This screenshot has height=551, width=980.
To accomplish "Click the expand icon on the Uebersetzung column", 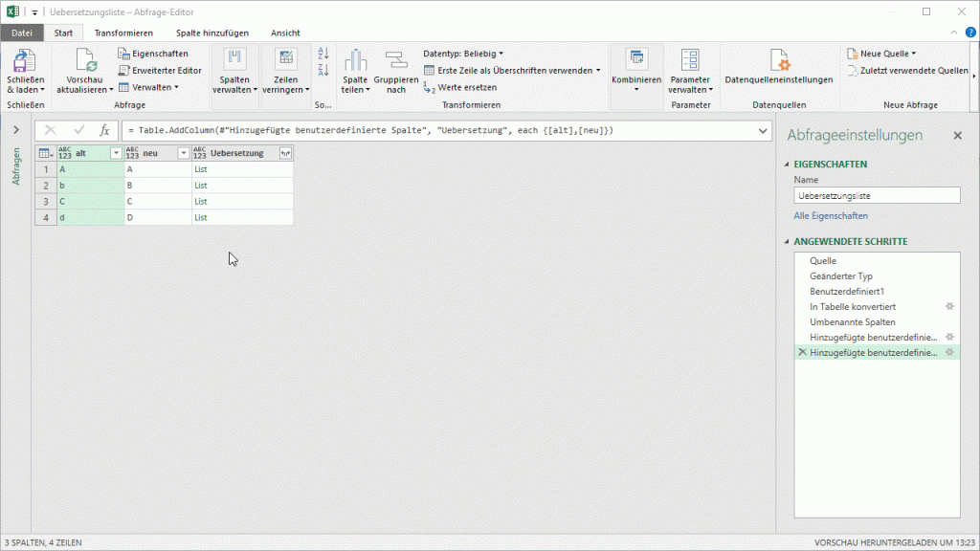I will coord(284,152).
